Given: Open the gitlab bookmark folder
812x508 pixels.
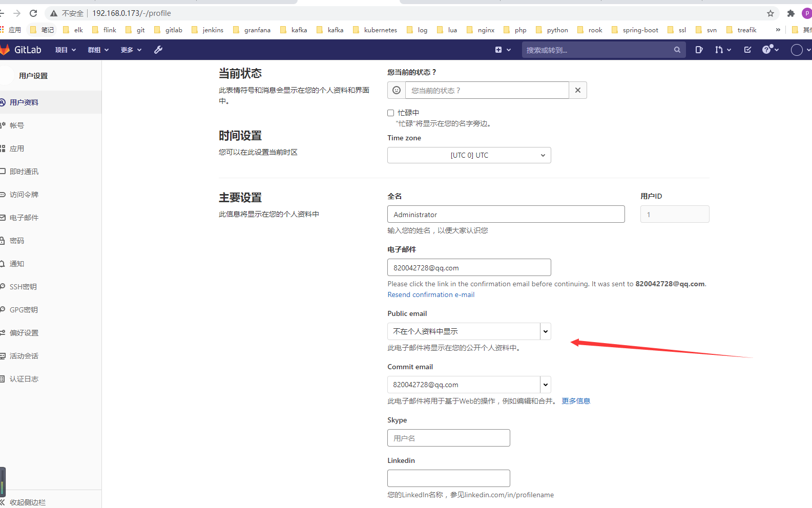Looking at the screenshot, I should (x=169, y=30).
